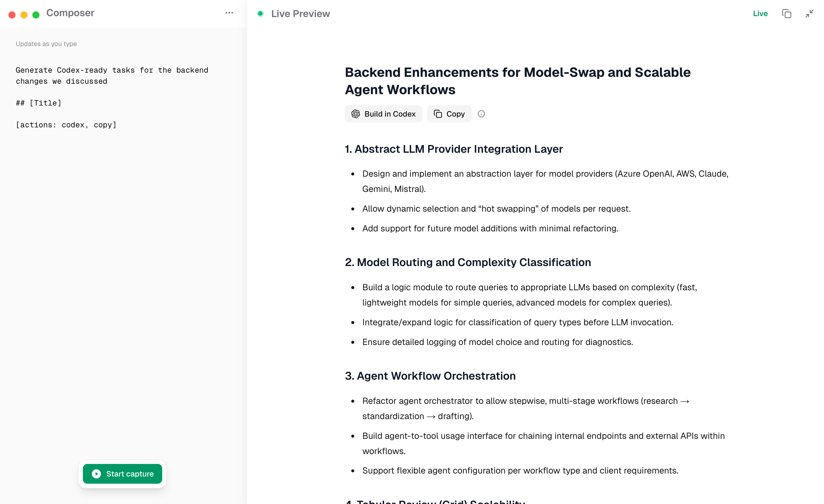Click bullet 'Design and implement an abstraction layer'
Viewport: 824px width, 504px height.
point(545,181)
